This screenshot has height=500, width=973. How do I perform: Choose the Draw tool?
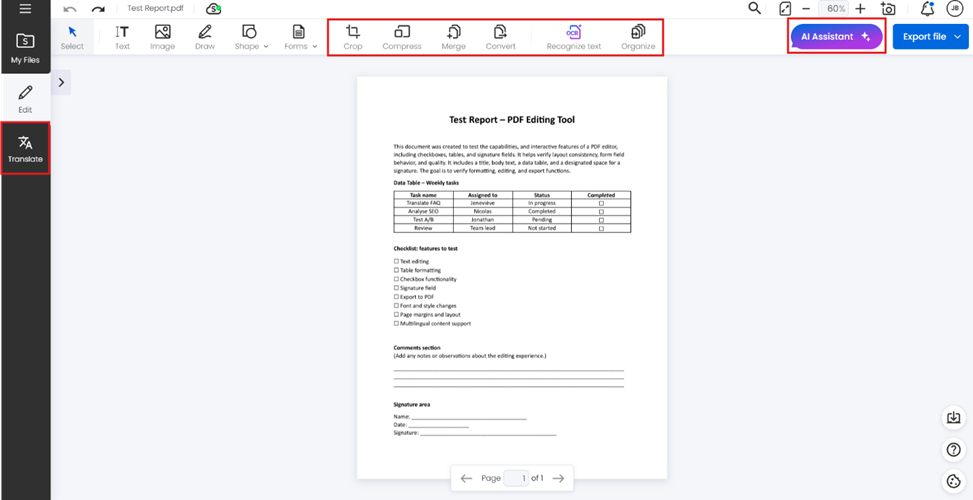click(x=204, y=37)
